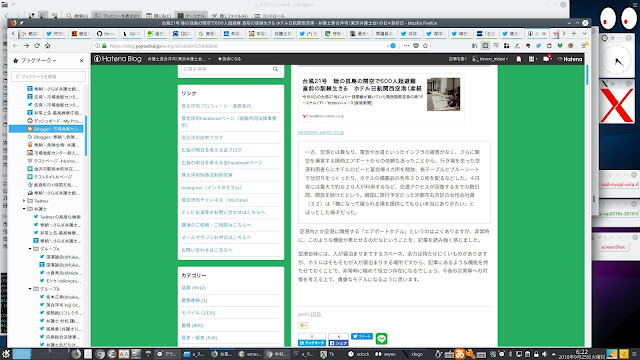
Task: Save page to Pocket
Action: tap(416, 46)
